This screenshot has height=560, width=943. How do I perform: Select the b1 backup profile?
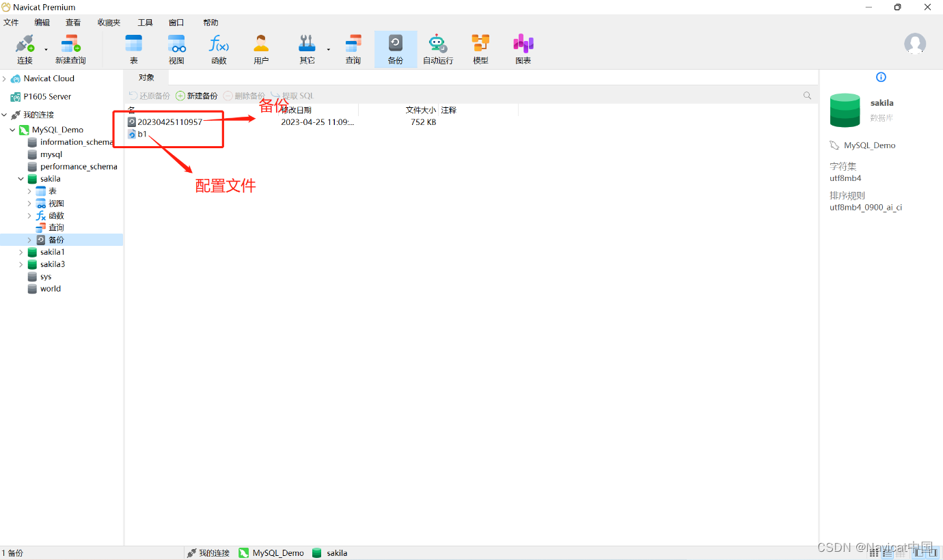point(137,135)
